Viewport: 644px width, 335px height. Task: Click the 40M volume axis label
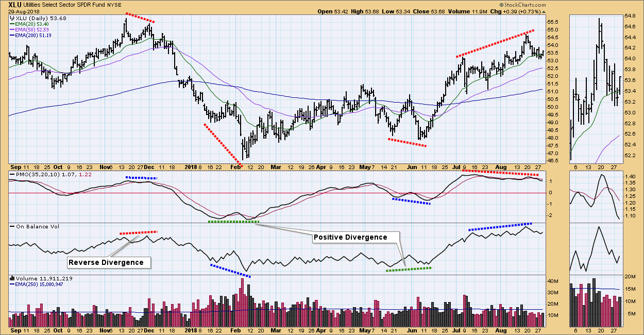coord(553,281)
